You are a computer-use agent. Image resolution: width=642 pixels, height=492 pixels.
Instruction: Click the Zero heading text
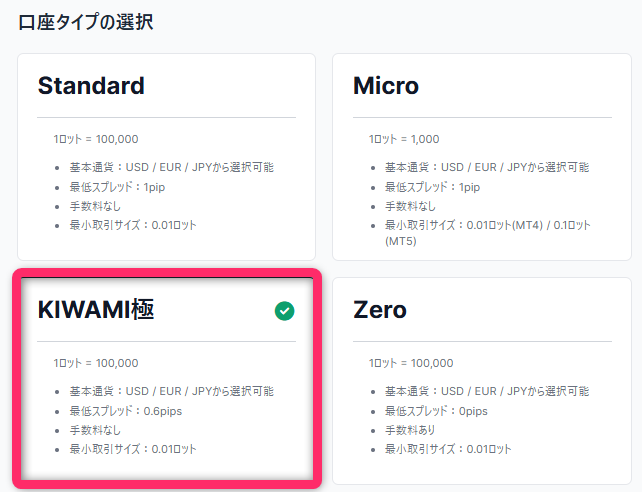pyautogui.click(x=380, y=310)
